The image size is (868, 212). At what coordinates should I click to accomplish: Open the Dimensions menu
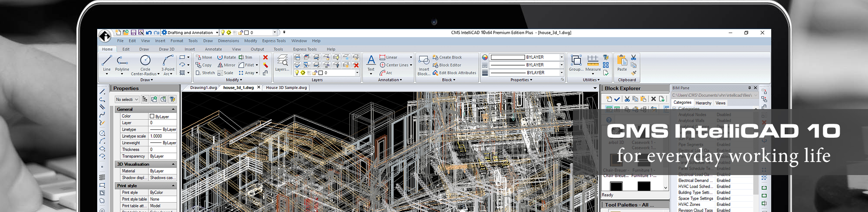click(228, 41)
